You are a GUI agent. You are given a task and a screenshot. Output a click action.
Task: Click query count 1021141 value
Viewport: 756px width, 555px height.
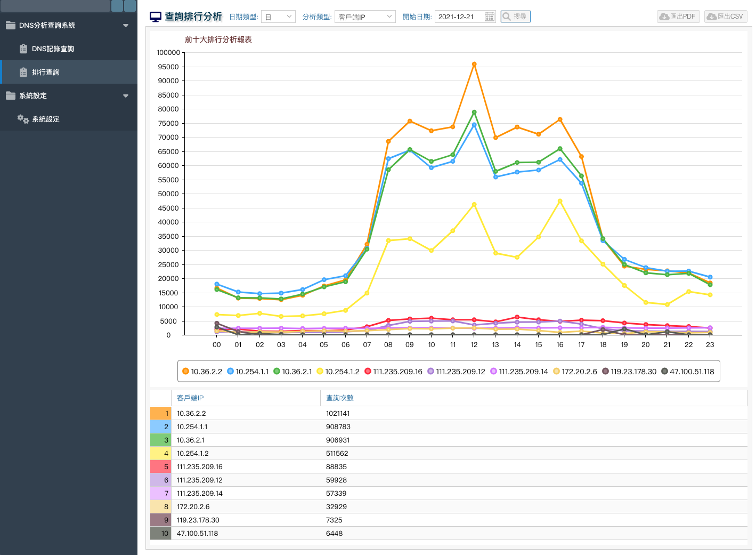338,413
